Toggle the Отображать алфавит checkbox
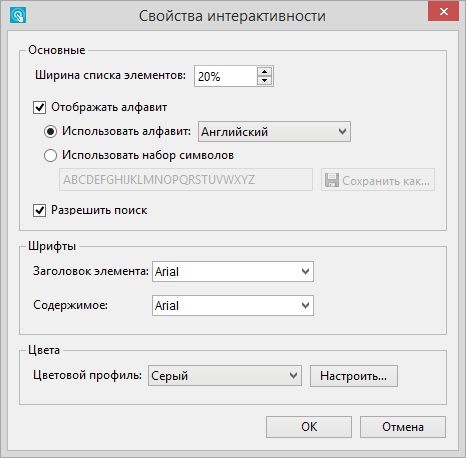 tap(39, 107)
